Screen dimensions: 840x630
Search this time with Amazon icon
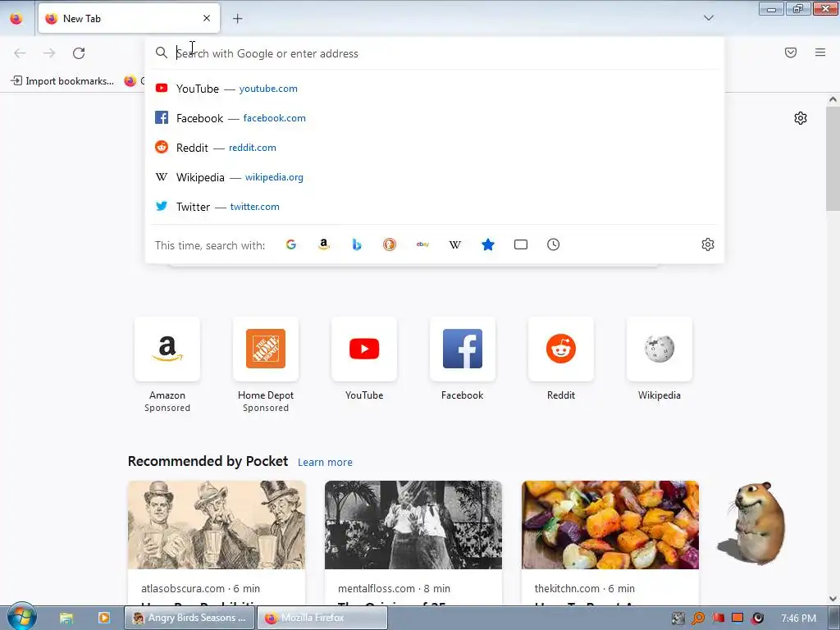pos(323,244)
